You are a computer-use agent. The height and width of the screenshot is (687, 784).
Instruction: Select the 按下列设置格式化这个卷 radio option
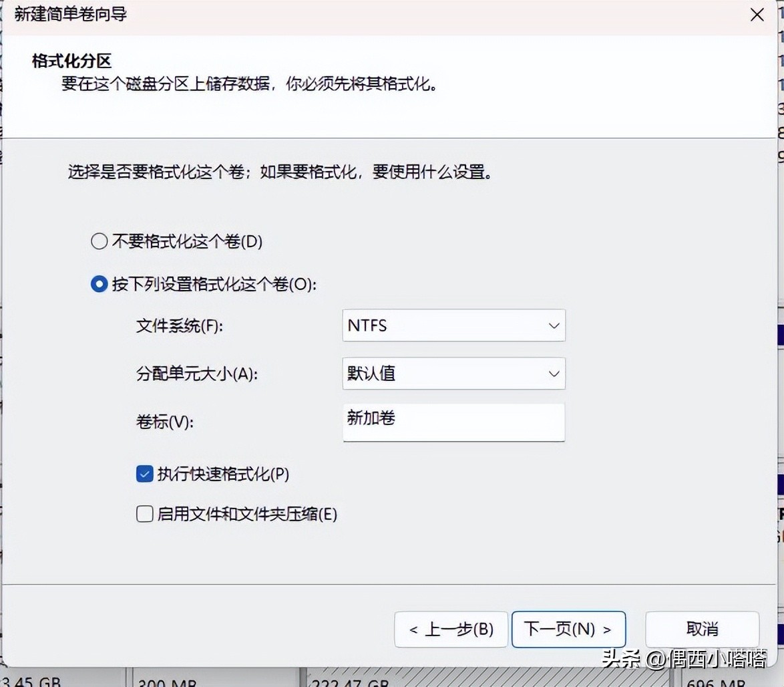click(x=99, y=284)
